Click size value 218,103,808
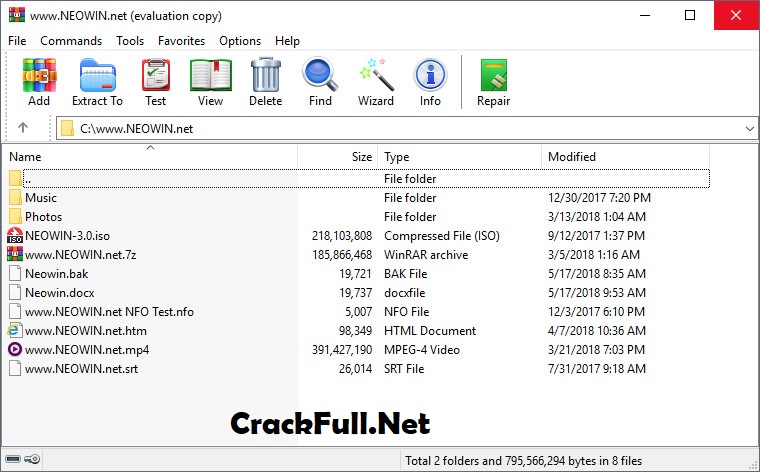Viewport: 760px width, 472px height. pyautogui.click(x=342, y=236)
